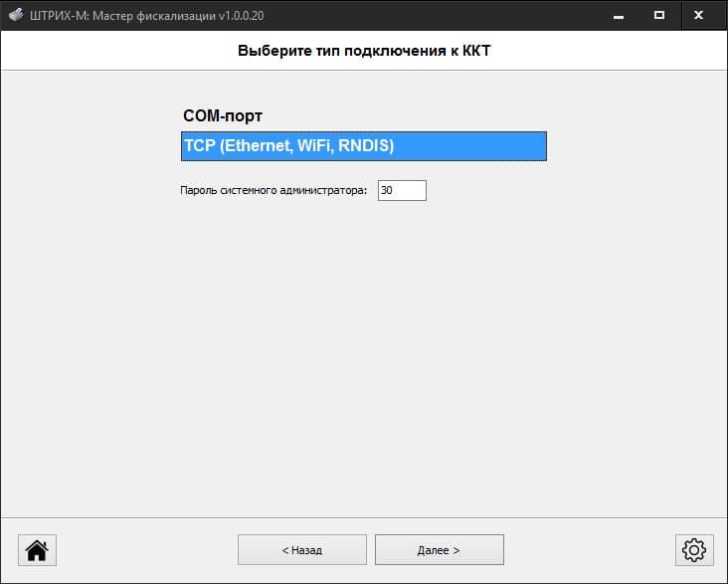728x584 pixels.
Task: Minimize the Мастер фискализации window
Action: pyautogui.click(x=619, y=15)
